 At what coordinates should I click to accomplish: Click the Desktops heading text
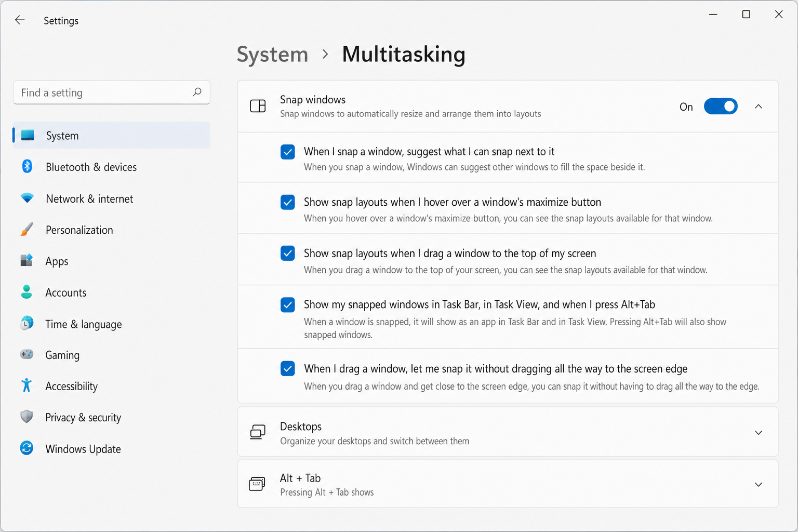301,427
